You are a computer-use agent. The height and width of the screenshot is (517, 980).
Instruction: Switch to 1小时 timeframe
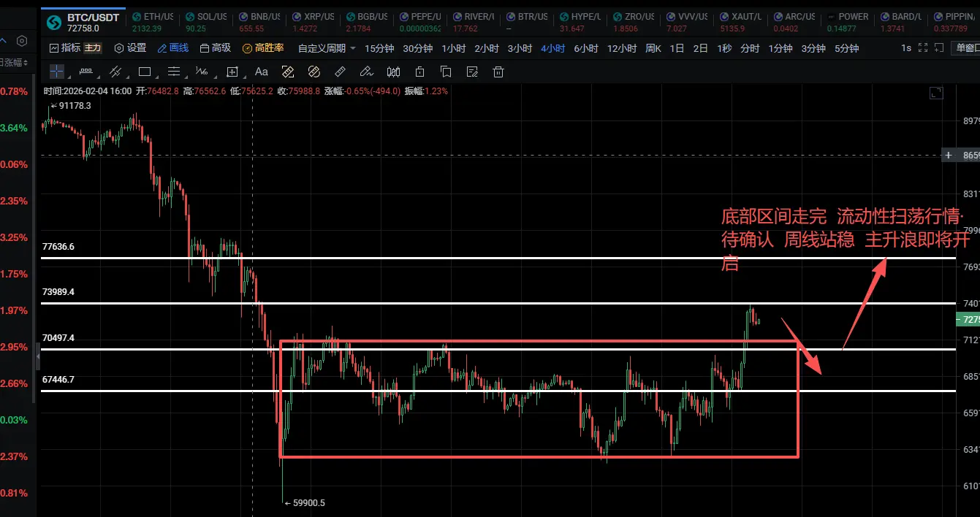(454, 48)
